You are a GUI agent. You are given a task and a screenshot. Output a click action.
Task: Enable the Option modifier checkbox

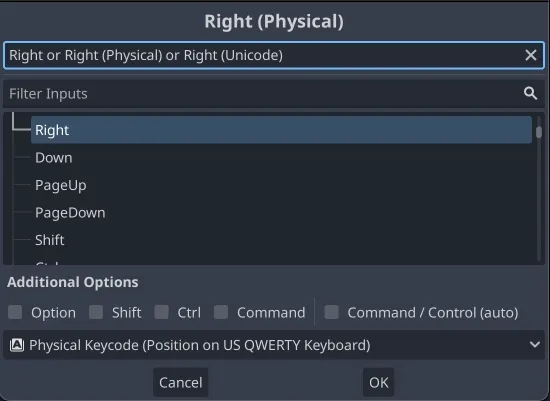(x=15, y=312)
